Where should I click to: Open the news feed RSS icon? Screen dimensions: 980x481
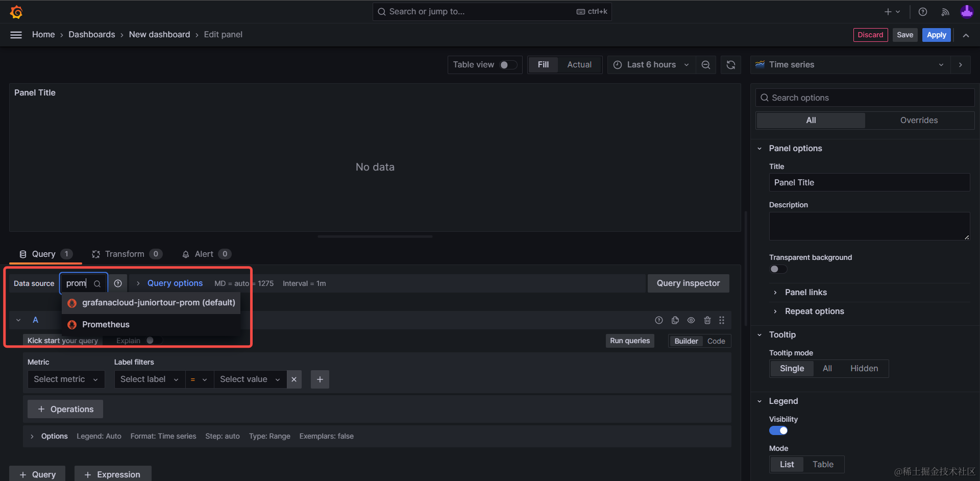(x=945, y=12)
